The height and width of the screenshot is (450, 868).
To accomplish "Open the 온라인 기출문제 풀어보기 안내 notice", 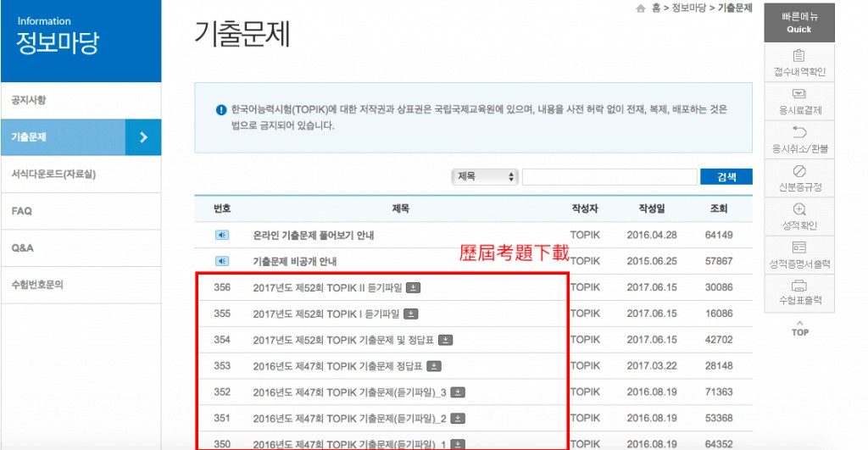I will tap(313, 236).
